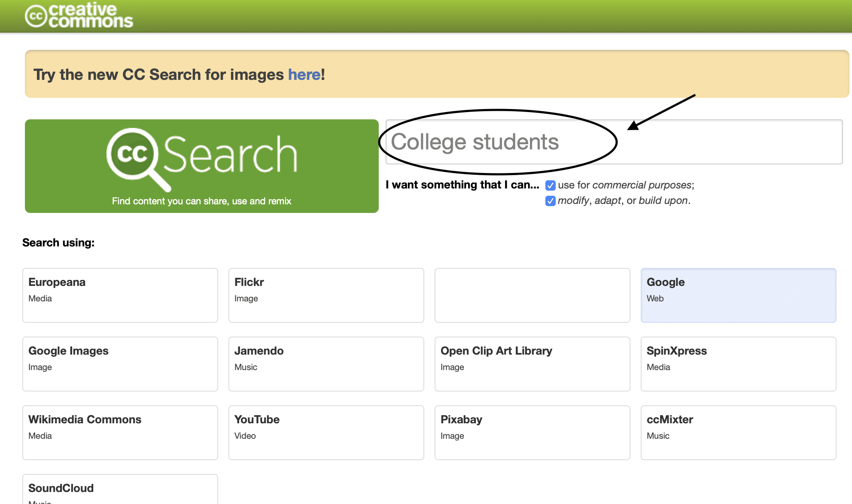Open the new CC Search via here link
The image size is (852, 504).
click(x=304, y=74)
